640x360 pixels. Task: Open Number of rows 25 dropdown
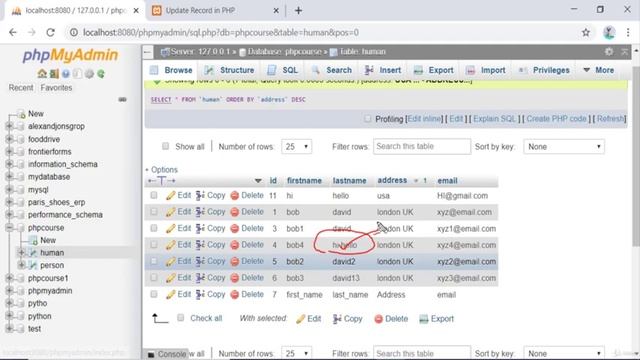point(296,147)
